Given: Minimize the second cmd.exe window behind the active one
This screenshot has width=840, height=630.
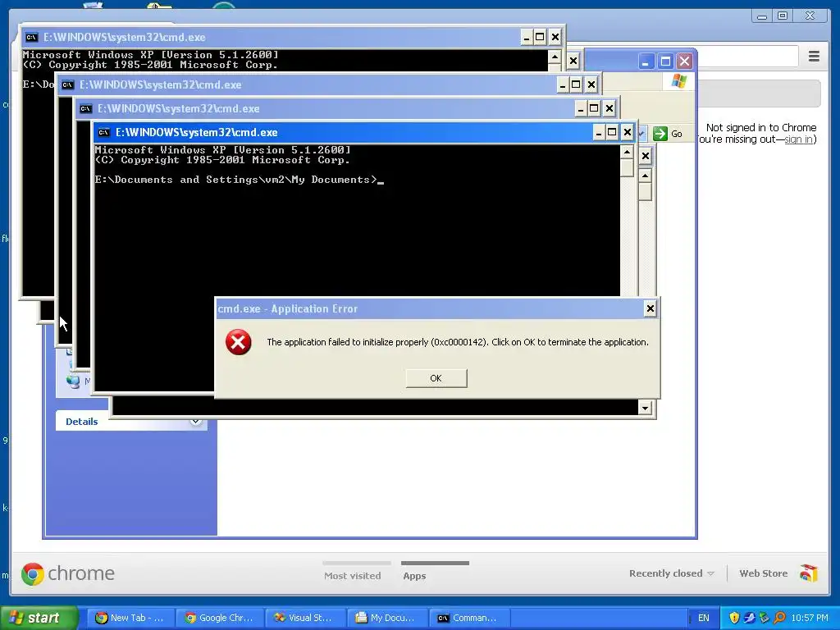Looking at the screenshot, I should [580, 109].
